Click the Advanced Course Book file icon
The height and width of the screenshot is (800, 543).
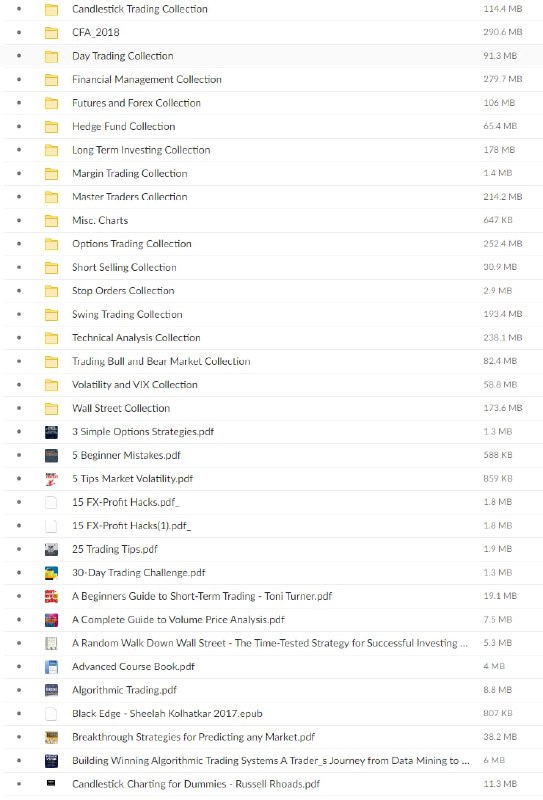point(51,666)
